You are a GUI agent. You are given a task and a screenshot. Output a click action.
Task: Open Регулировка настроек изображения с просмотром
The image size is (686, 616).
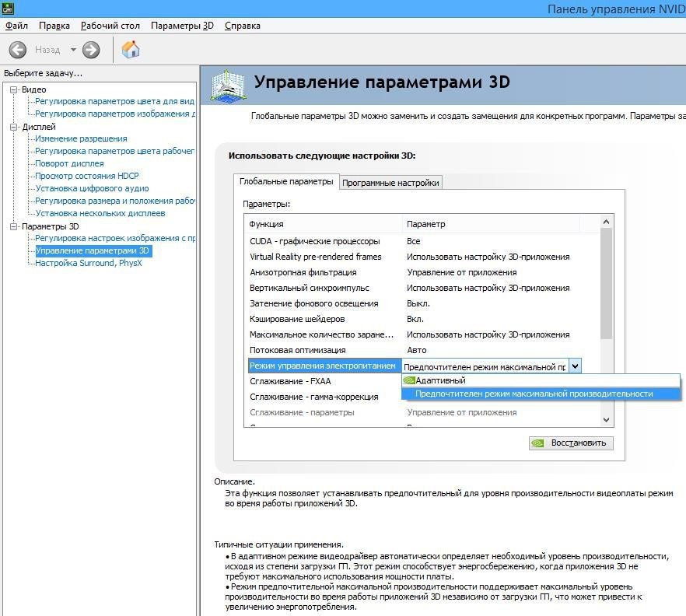coord(115,239)
